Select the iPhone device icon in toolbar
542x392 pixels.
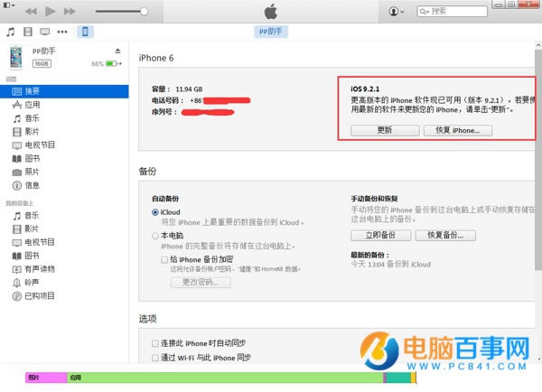(85, 32)
